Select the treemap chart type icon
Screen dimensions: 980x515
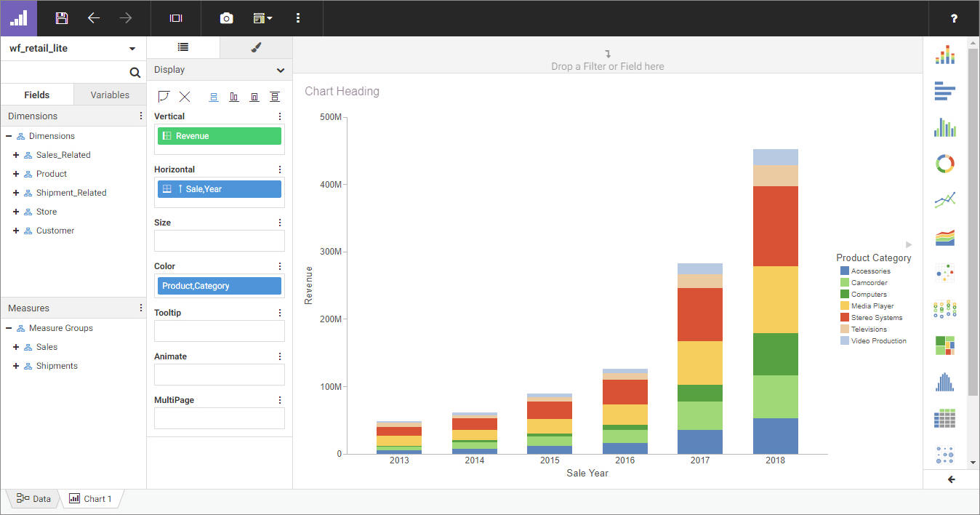944,346
